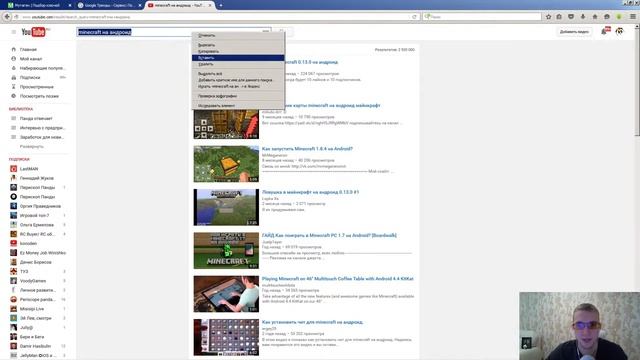The width and height of the screenshot is (640, 360).
Task: Open Damir Hasbulin channel subscription
Action: tap(35, 346)
